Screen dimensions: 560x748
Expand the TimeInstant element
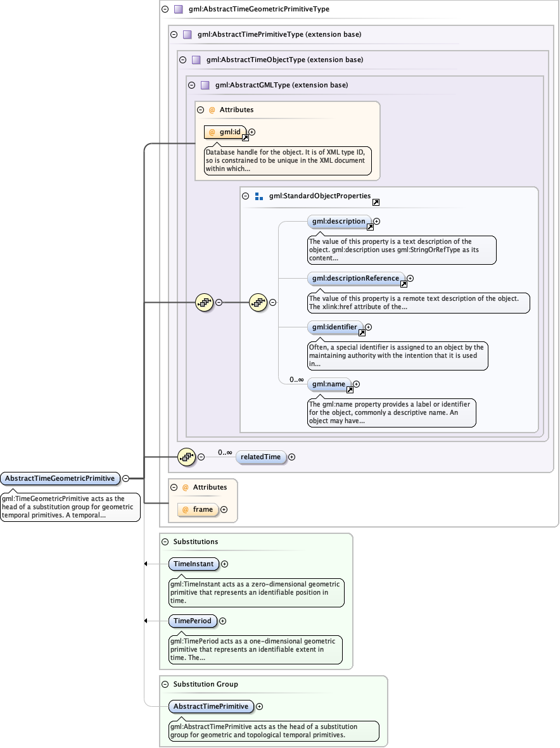tap(224, 564)
